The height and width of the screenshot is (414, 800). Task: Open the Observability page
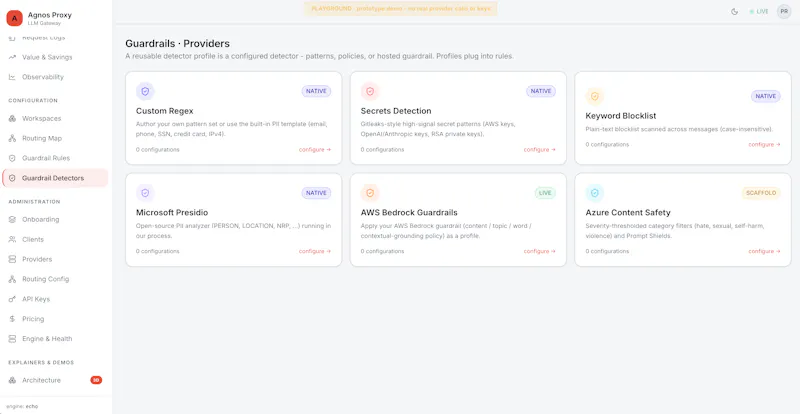click(x=55, y=77)
